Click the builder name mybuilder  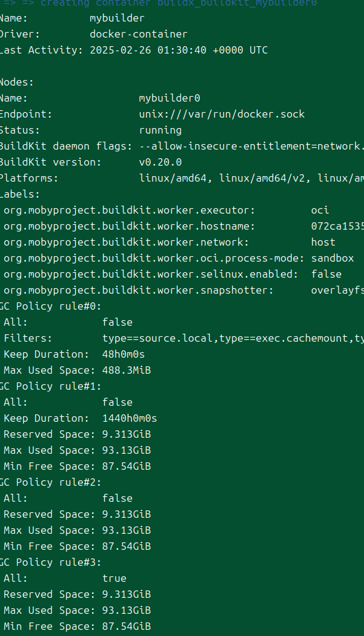(x=117, y=18)
